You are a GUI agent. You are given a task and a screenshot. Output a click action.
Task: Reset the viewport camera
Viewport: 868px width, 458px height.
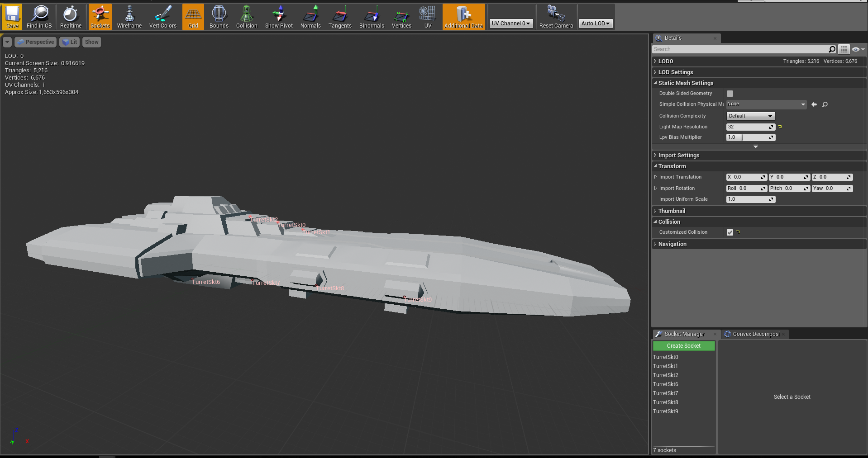[556, 17]
